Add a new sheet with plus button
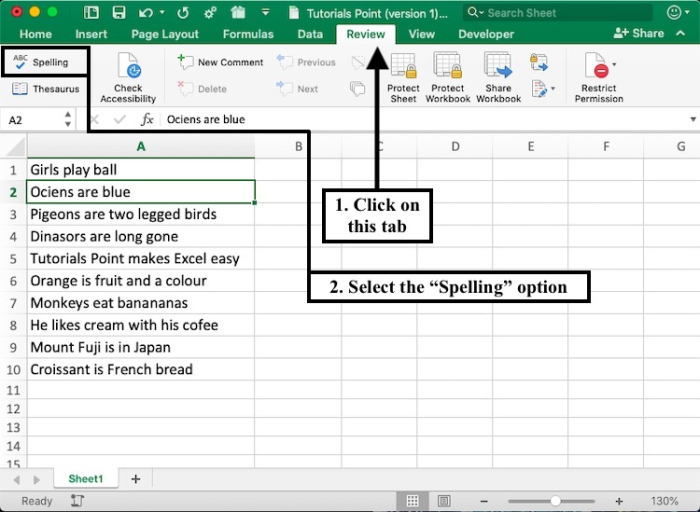 tap(136, 479)
